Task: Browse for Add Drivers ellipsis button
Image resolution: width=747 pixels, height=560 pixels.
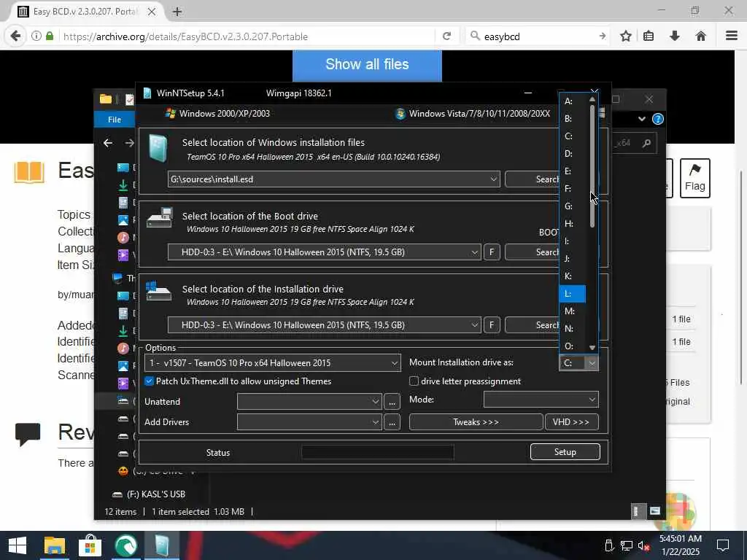Action: 392,422
